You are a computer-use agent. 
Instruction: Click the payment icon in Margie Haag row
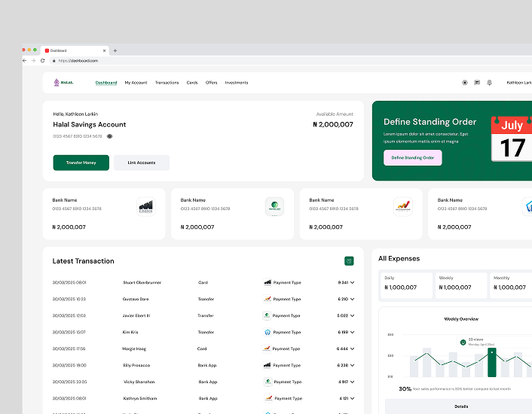(x=267, y=349)
